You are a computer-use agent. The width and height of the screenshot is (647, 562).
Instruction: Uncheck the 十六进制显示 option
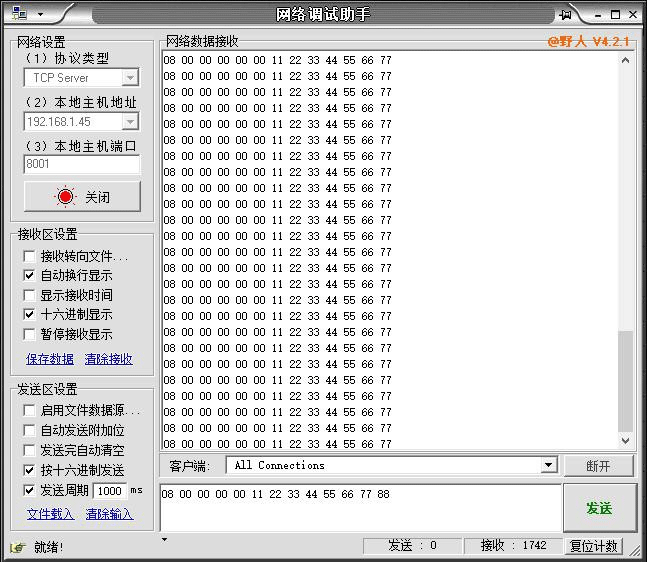click(x=30, y=315)
